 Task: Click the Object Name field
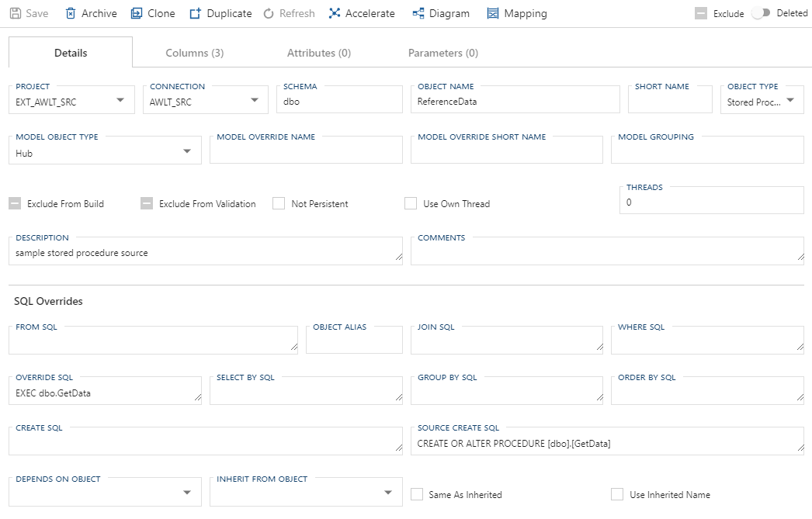[515, 100]
